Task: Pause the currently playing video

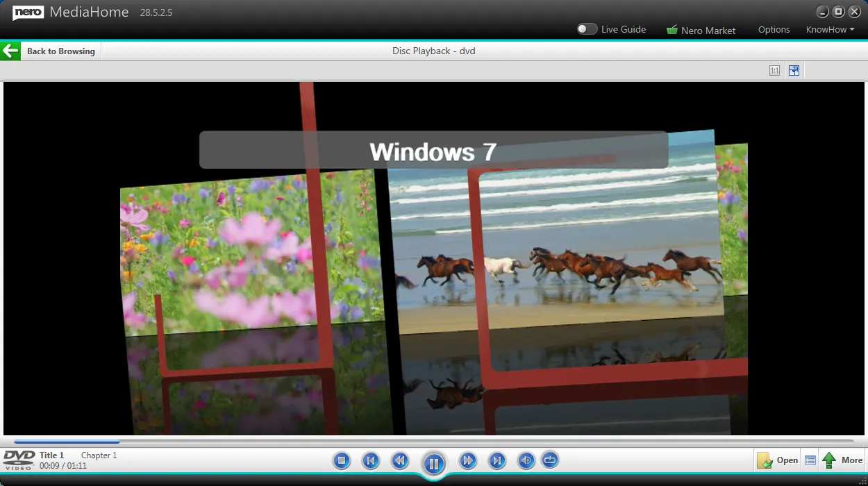Action: 434,463
